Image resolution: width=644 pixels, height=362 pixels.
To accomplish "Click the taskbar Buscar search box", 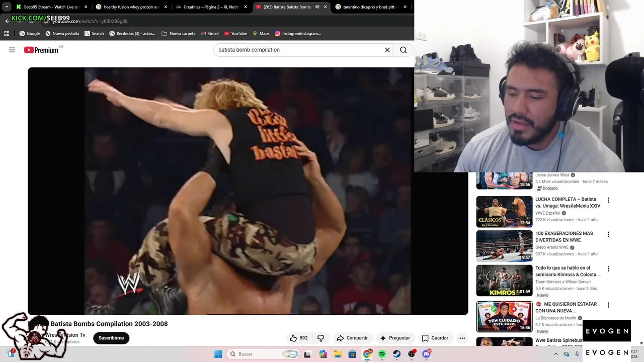I will 263,354.
